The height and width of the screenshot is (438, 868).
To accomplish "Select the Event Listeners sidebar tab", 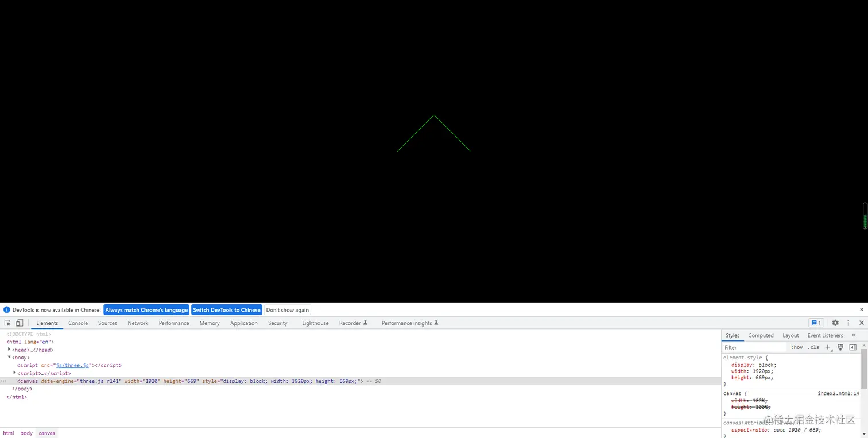I will 825,335.
